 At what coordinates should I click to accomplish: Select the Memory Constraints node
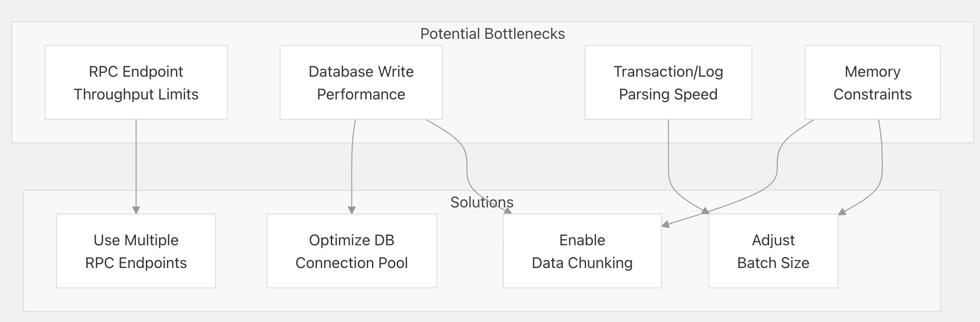(872, 82)
